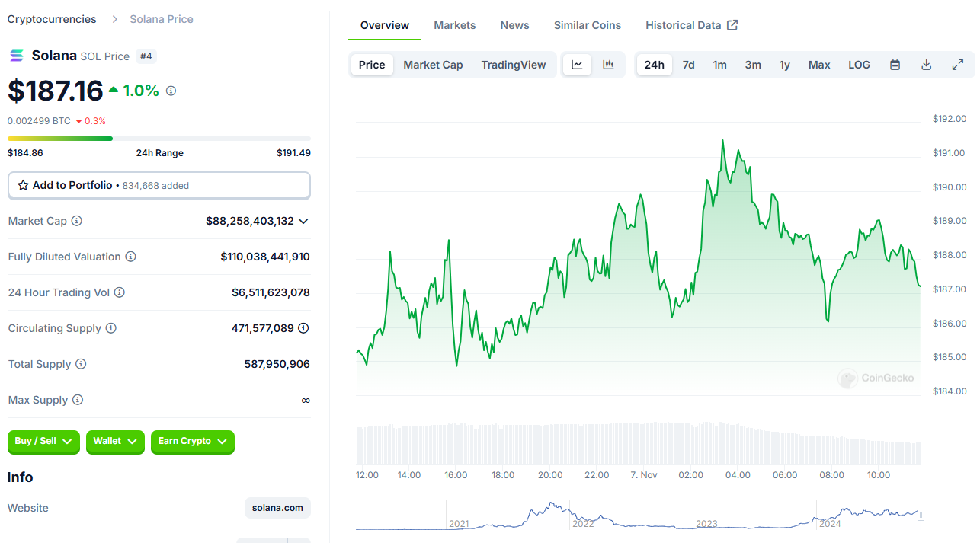
Task: Click the right handle of the history navigator
Action: click(x=921, y=515)
